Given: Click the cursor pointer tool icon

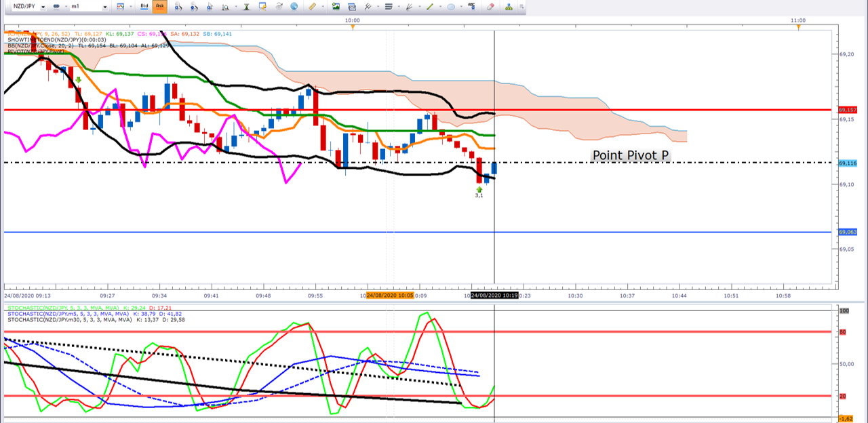Looking at the screenshot, I should pyautogui.click(x=210, y=6).
